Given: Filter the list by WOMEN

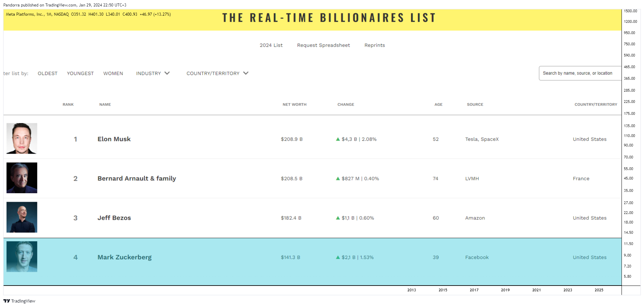Looking at the screenshot, I should 113,73.
